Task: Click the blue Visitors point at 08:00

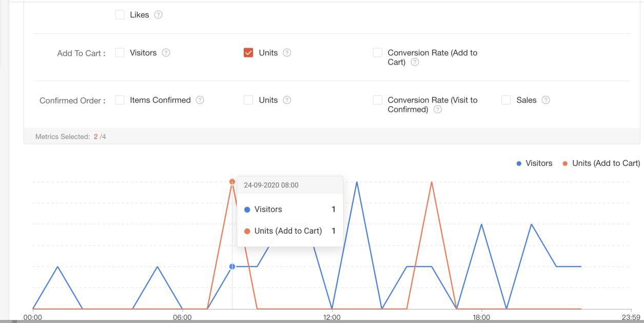Action: [x=232, y=267]
